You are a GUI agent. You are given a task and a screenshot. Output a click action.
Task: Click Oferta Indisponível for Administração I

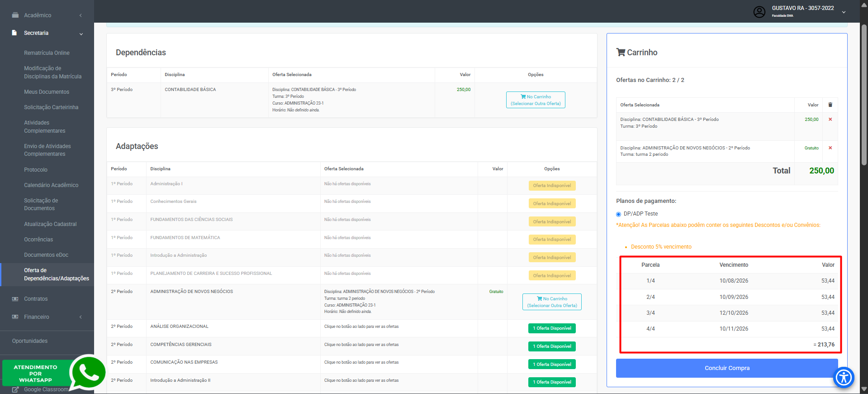click(x=552, y=186)
